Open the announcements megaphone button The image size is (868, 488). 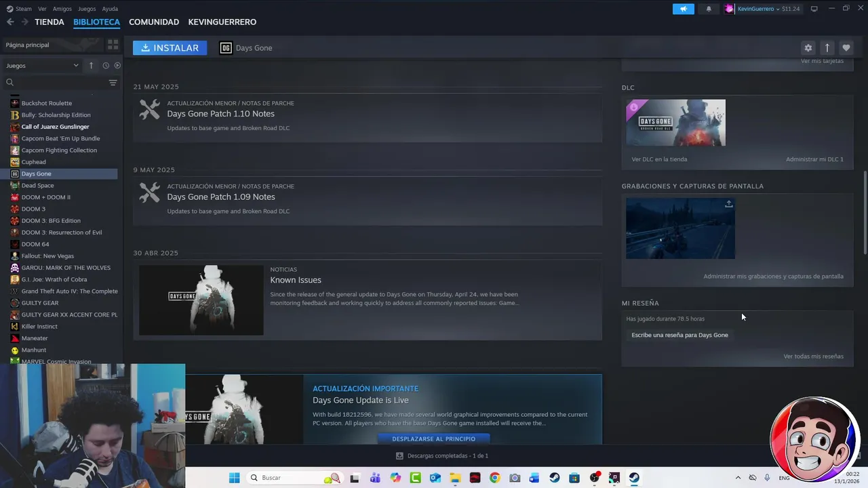[684, 9]
